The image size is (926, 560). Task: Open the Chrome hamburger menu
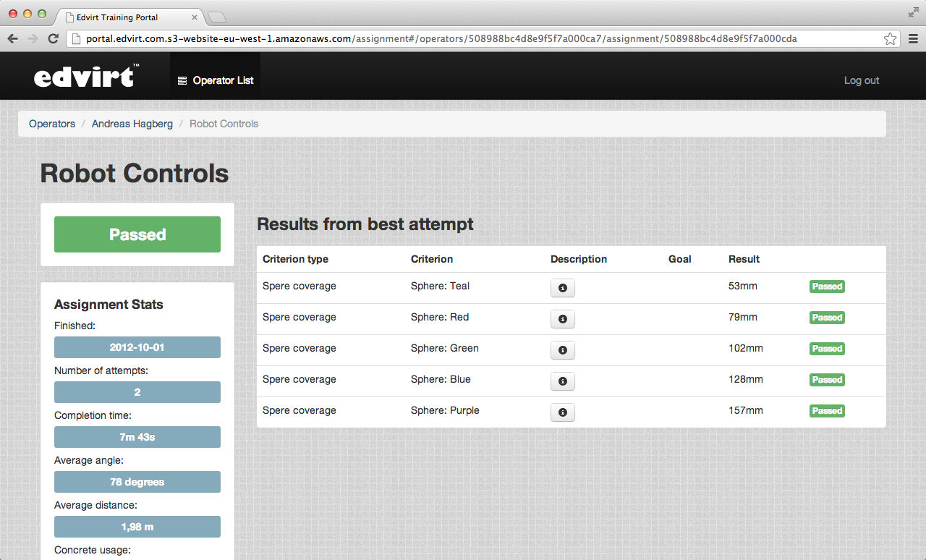(x=913, y=38)
